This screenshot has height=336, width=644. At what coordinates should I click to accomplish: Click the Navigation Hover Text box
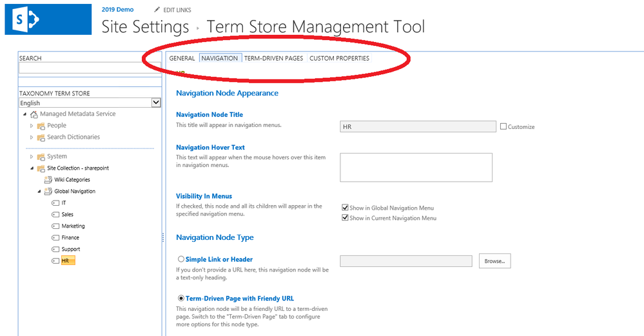(416, 167)
